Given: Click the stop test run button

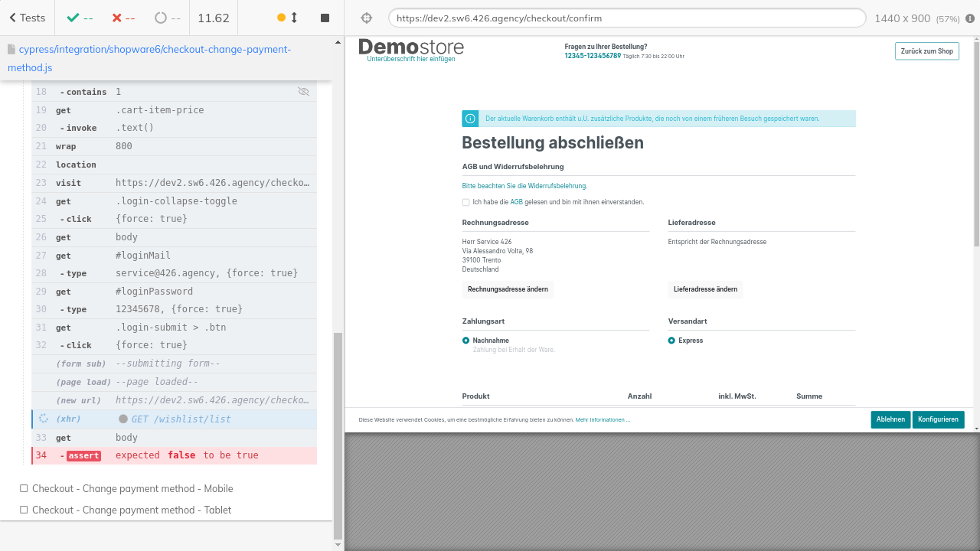Looking at the screenshot, I should [x=325, y=18].
